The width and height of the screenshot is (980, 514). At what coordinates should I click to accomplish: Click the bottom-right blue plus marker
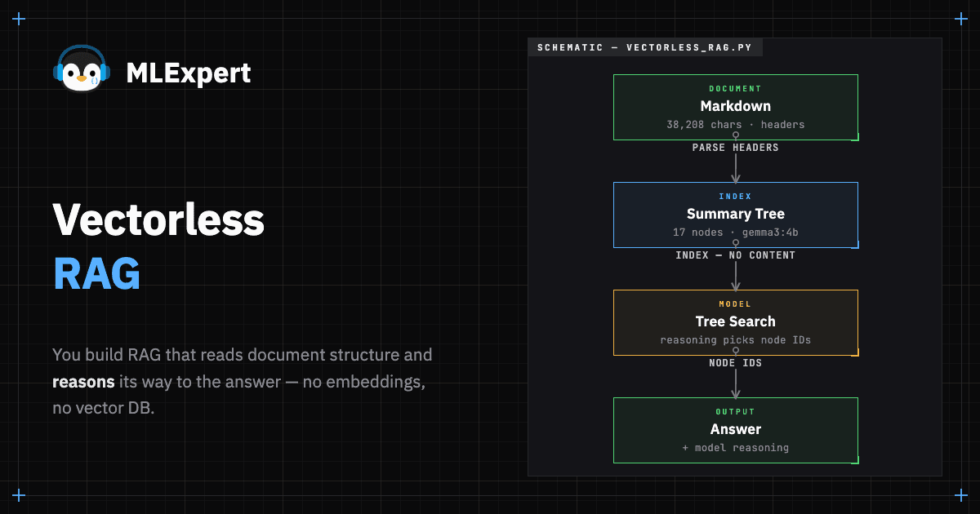pos(960,495)
